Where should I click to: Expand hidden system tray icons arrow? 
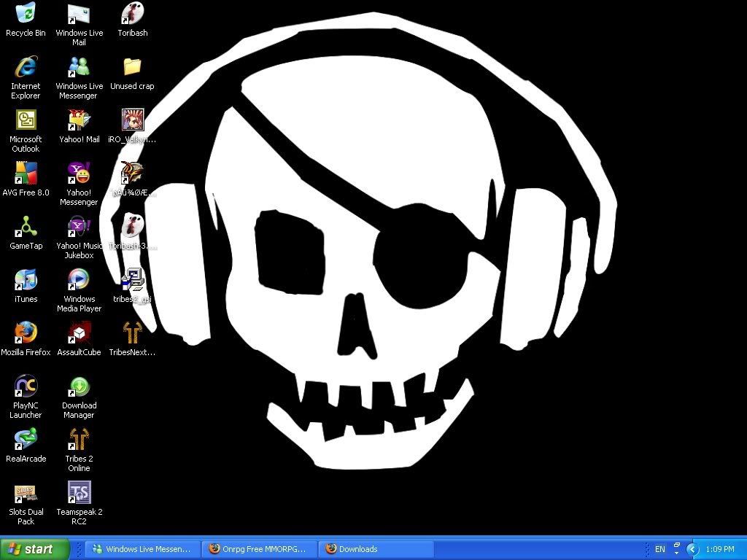[692, 549]
